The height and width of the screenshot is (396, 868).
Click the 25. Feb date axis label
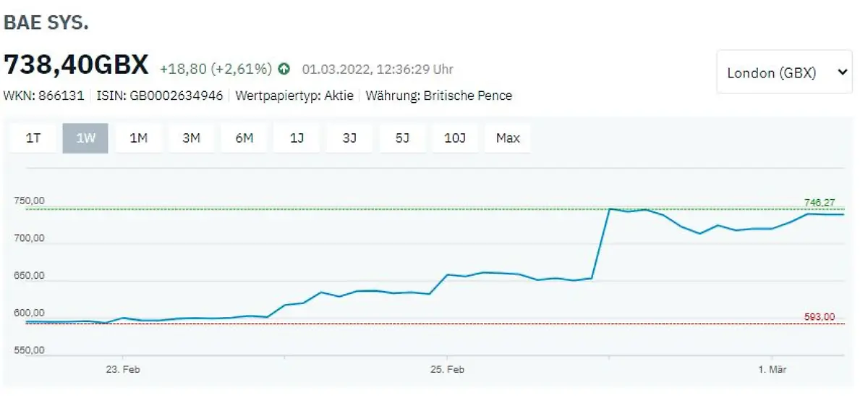pos(447,369)
